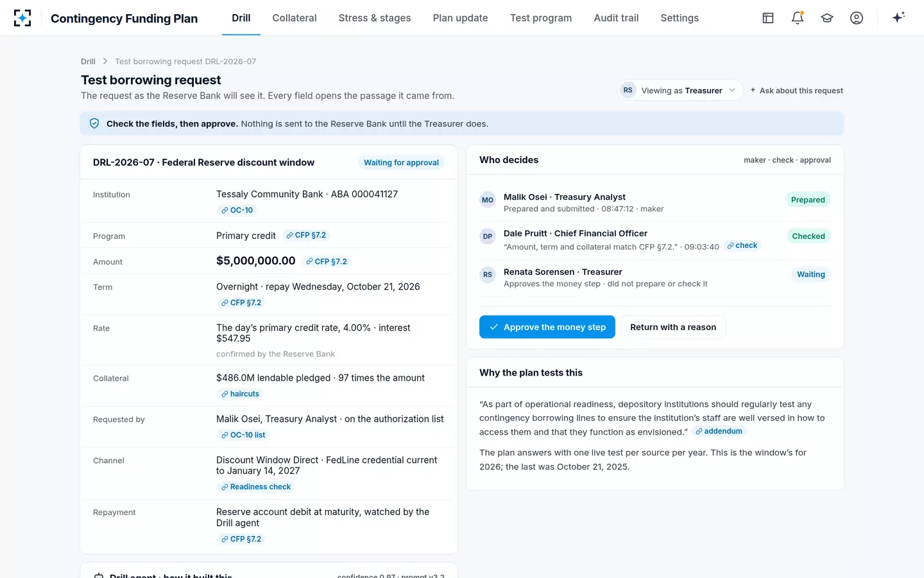
Task: Open the Stress & stages tab
Action: point(375,18)
